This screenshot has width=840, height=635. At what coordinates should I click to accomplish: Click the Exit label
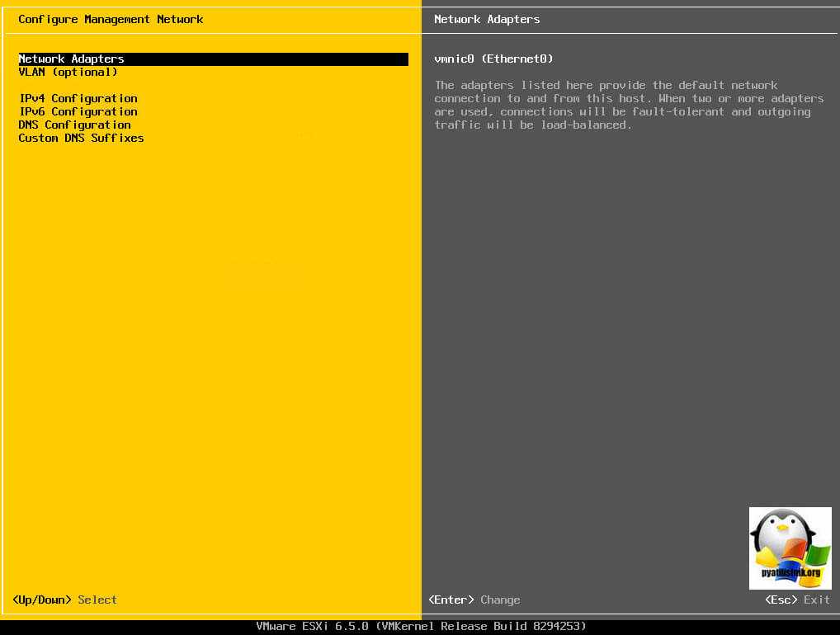pos(817,600)
